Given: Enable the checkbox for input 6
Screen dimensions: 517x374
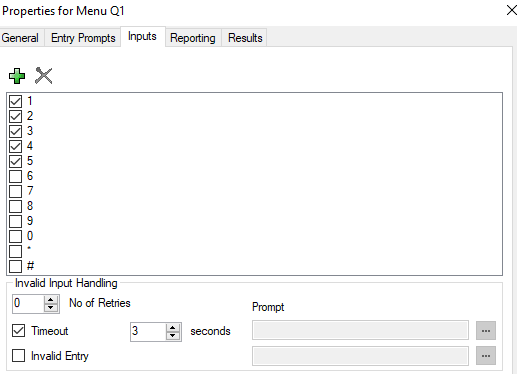Looking at the screenshot, I should [16, 176].
